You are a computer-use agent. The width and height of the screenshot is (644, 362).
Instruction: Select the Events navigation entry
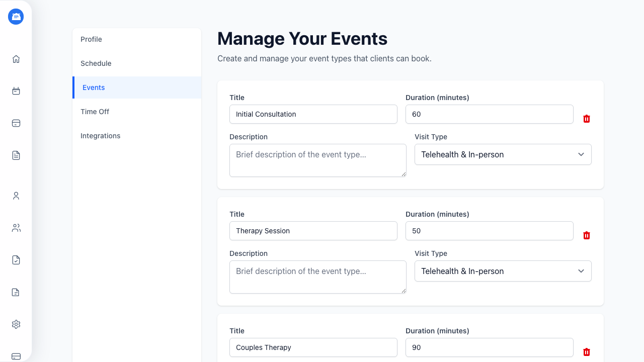click(94, 87)
